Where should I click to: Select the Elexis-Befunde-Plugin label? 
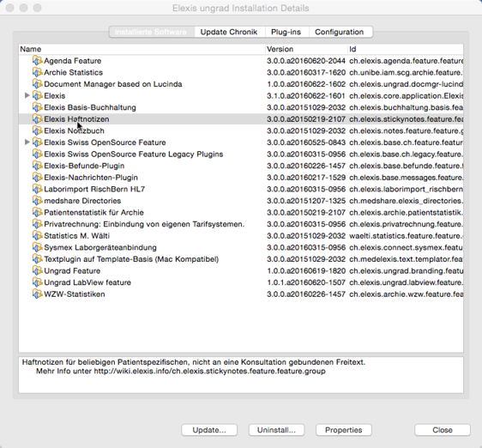[84, 166]
